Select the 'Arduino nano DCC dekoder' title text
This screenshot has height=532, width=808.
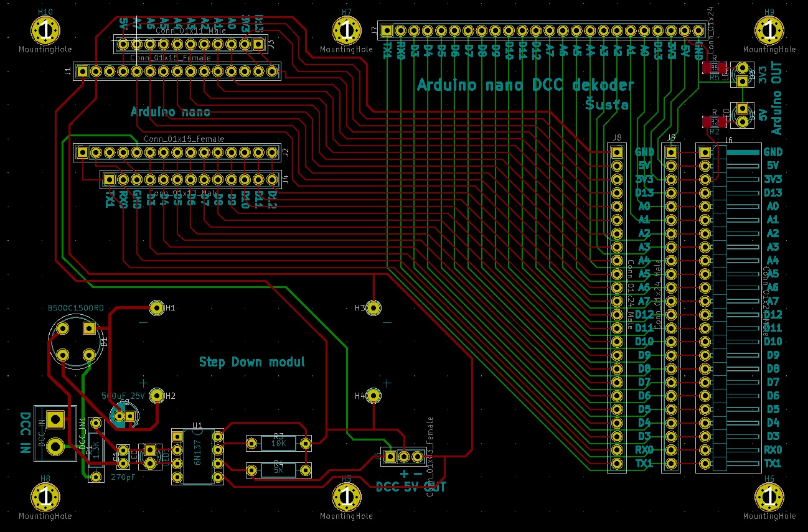[x=525, y=85]
